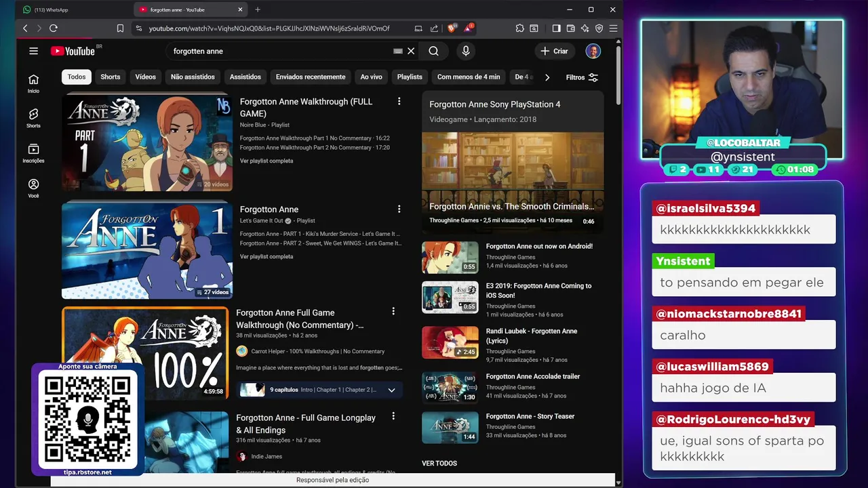This screenshot has width=868, height=488.
Task: Select the Não assistidos filter chip
Action: [193, 77]
